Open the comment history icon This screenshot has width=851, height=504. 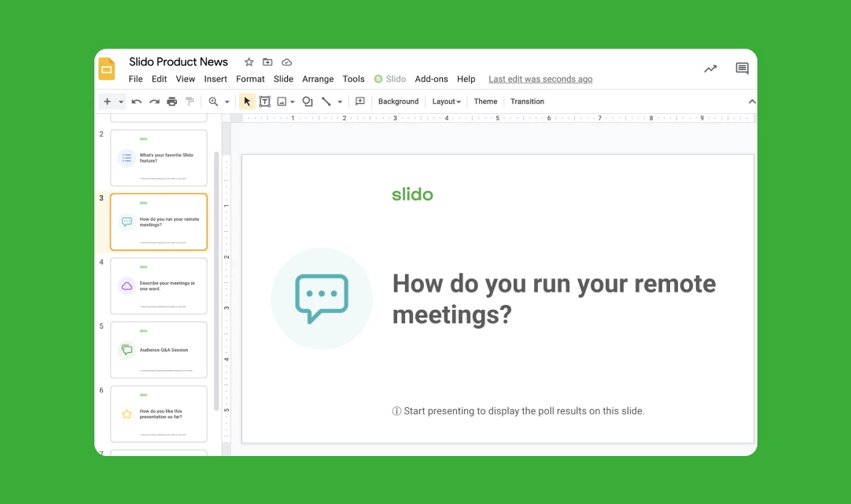(x=742, y=68)
